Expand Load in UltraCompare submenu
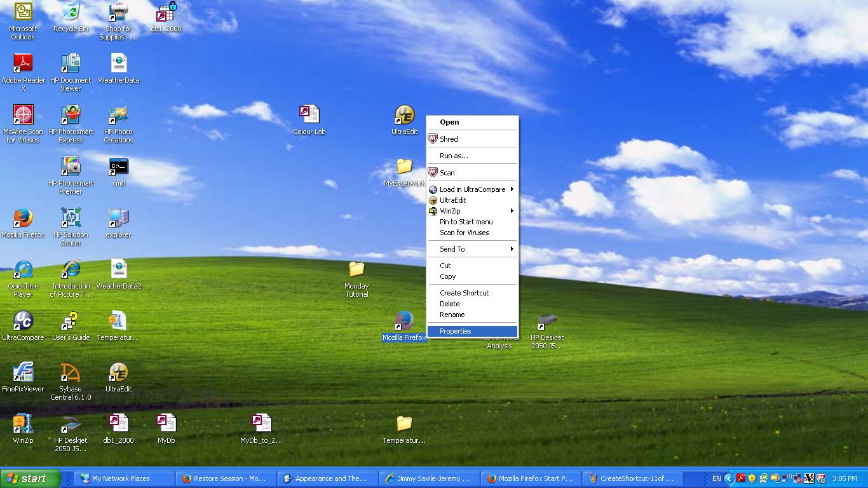The image size is (868, 488). coord(472,189)
